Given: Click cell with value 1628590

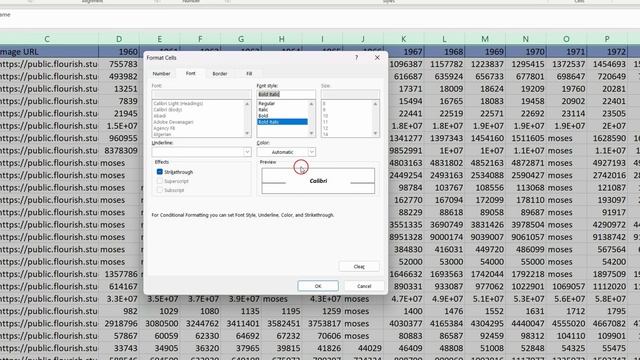Looking at the screenshot, I should (607, 138).
